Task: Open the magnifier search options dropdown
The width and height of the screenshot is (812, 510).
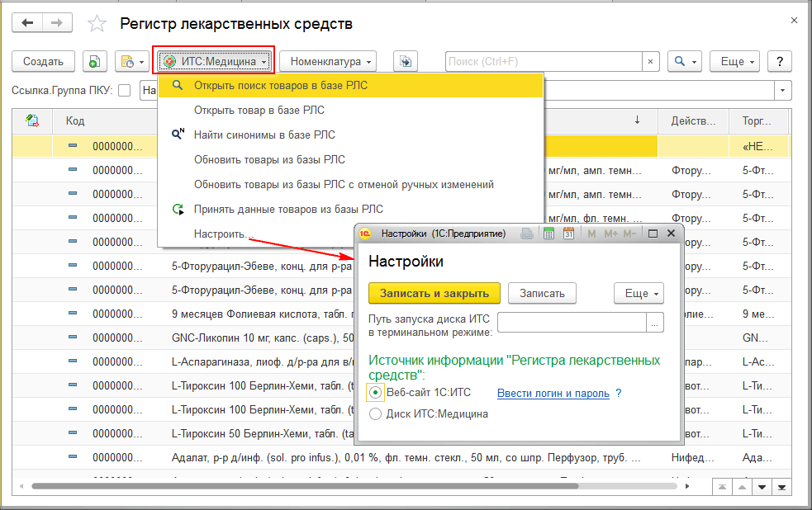Action: (685, 62)
